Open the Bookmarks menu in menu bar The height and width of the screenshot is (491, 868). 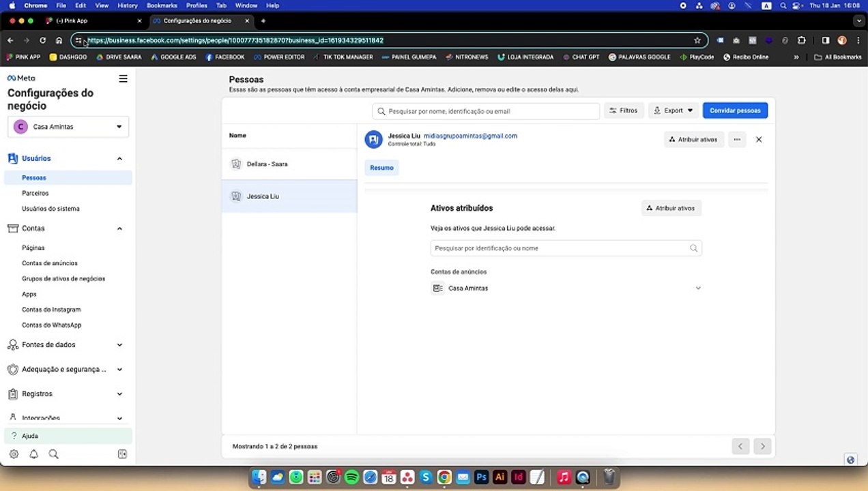[x=162, y=5]
